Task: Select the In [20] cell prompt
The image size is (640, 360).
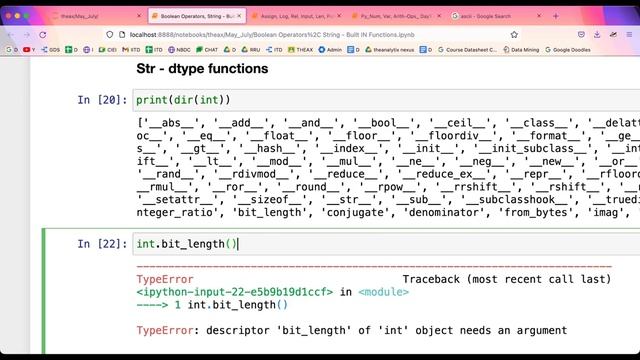Action: (x=102, y=100)
